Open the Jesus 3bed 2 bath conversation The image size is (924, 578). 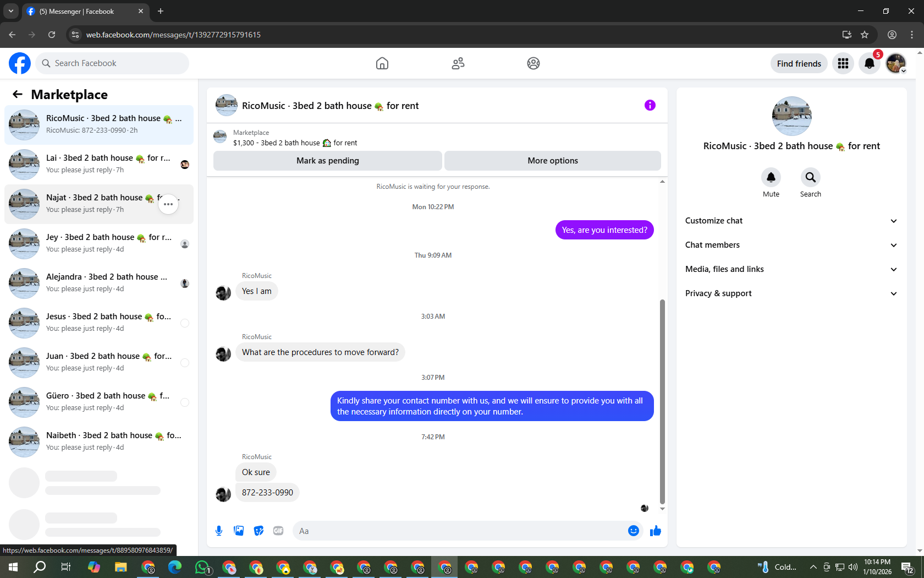[99, 323]
